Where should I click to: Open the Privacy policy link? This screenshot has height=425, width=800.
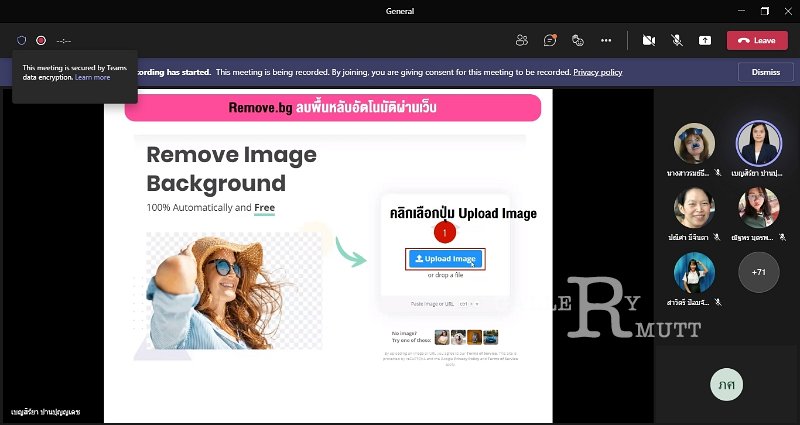tap(597, 72)
